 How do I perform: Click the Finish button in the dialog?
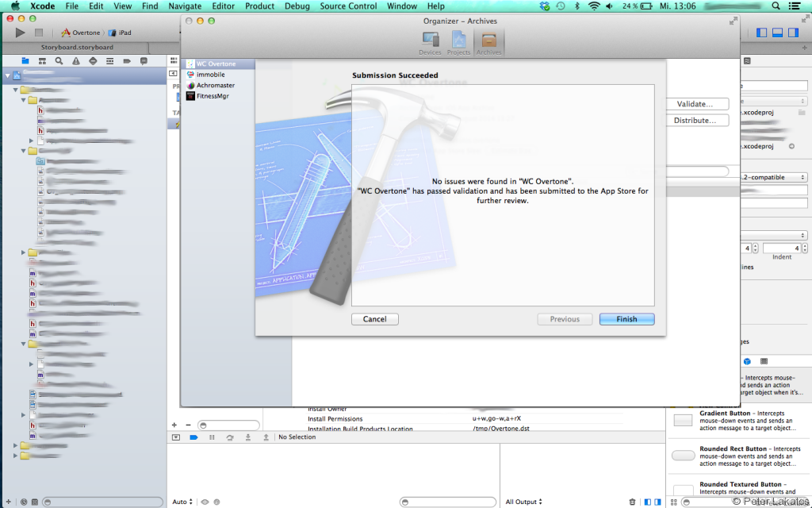(x=626, y=319)
